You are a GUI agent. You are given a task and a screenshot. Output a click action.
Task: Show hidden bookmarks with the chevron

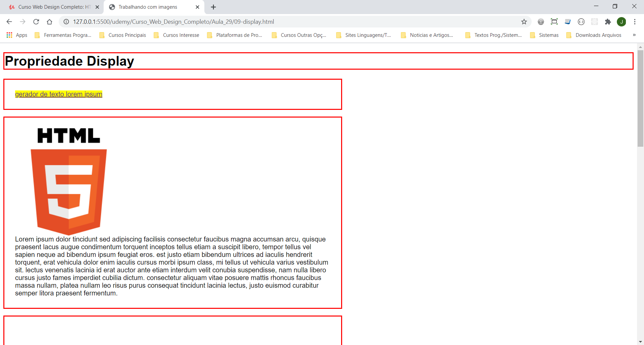[634, 35]
